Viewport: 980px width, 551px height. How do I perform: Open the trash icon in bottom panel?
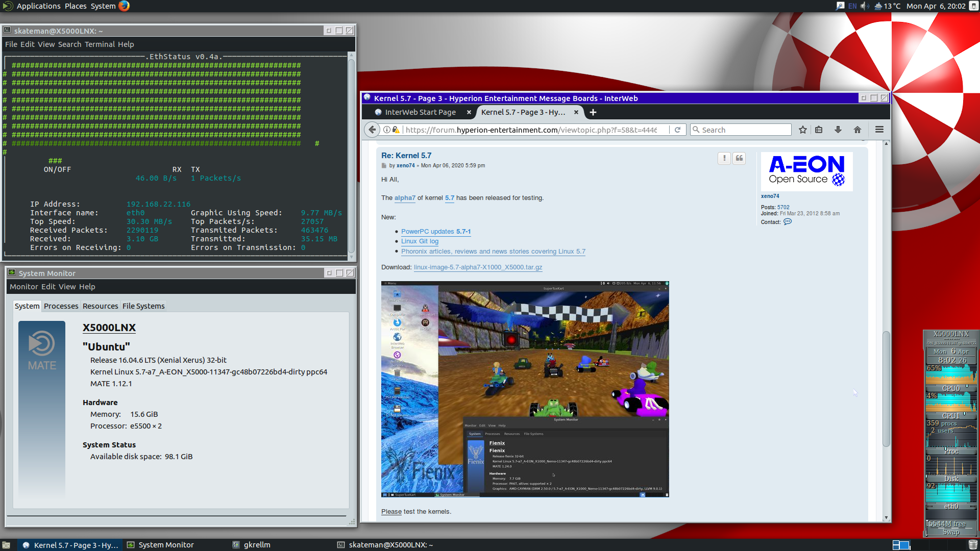tap(973, 545)
